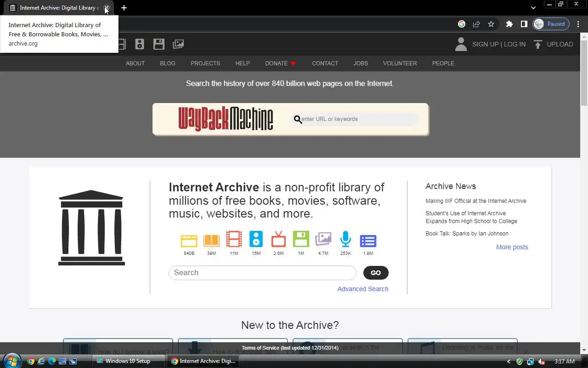The width and height of the screenshot is (588, 368).
Task: Expand hidden tray icons arrow
Action: (509, 362)
